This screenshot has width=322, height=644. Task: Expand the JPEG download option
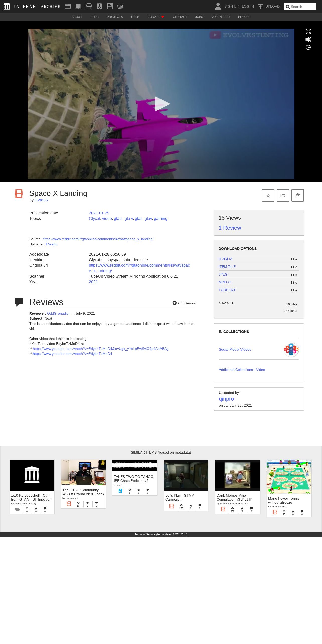click(x=223, y=274)
